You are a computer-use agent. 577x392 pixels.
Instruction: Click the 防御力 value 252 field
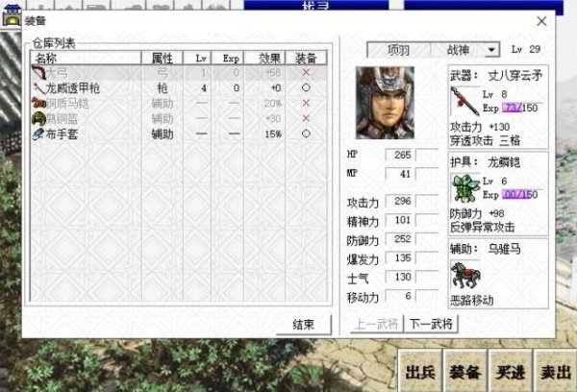400,239
